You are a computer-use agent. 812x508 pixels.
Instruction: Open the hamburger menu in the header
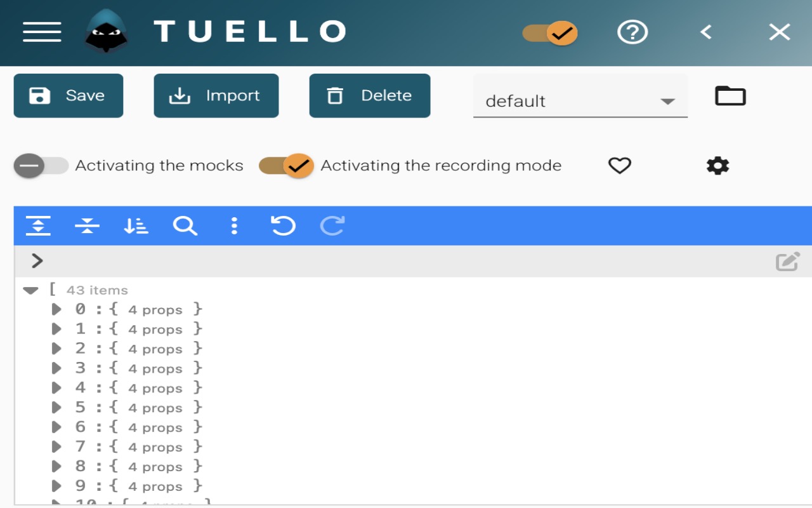point(42,32)
